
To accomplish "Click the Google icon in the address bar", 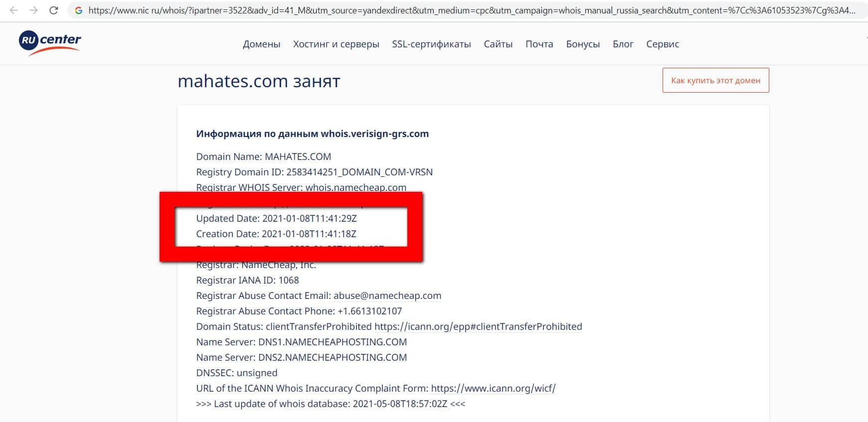I will (x=79, y=10).
